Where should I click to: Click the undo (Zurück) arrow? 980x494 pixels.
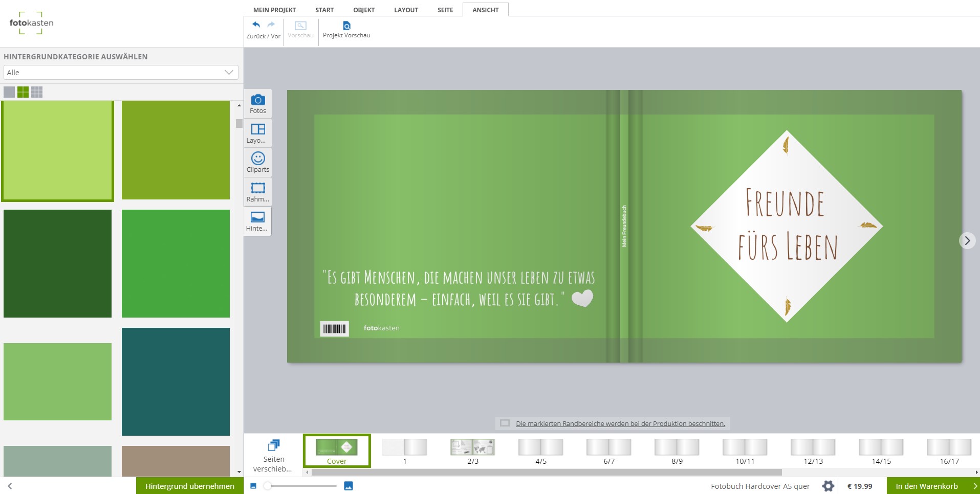pos(256,25)
